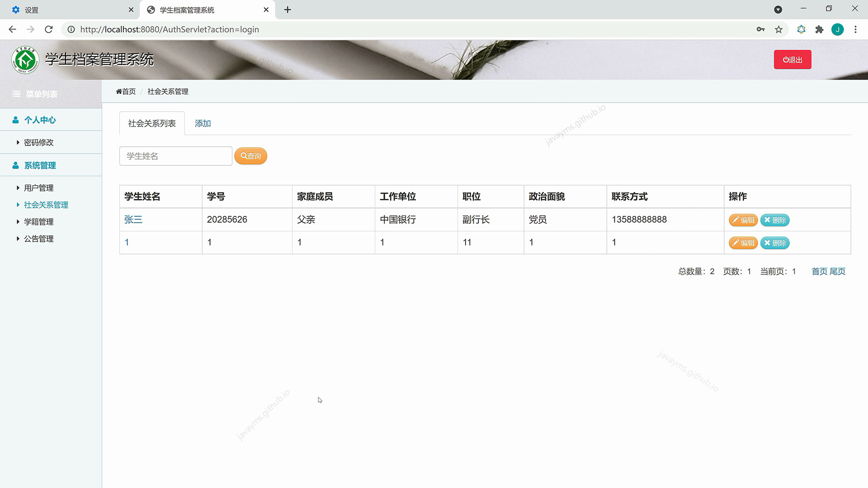The width and height of the screenshot is (868, 488).
Task: Bookmark page with star icon
Action: coord(778,29)
